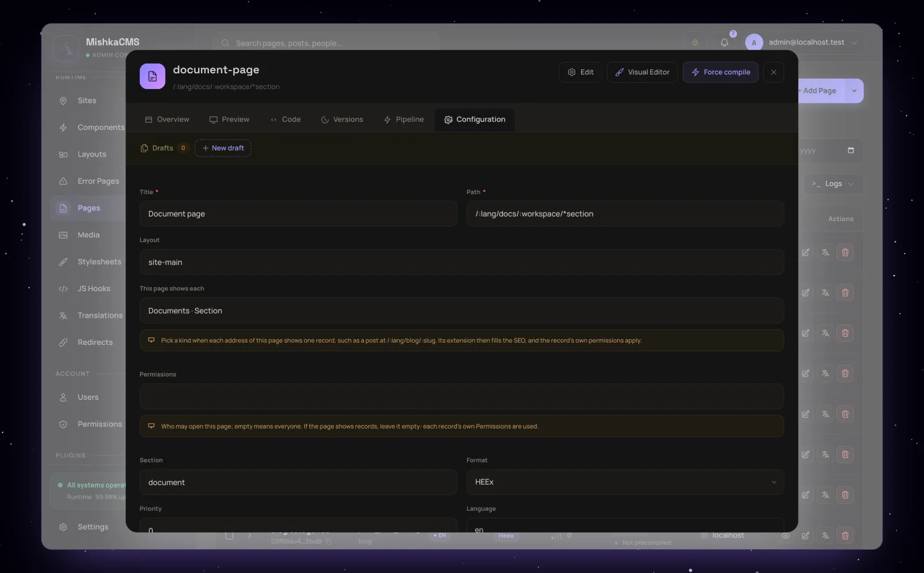Close the document-page dialog
This screenshot has height=573, width=924.
774,72
